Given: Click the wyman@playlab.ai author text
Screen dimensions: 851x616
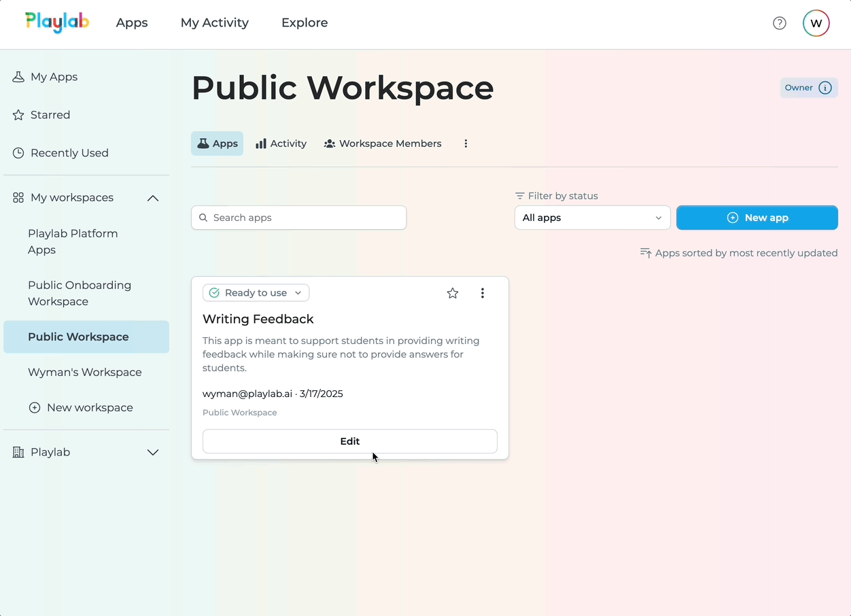Looking at the screenshot, I should (247, 394).
